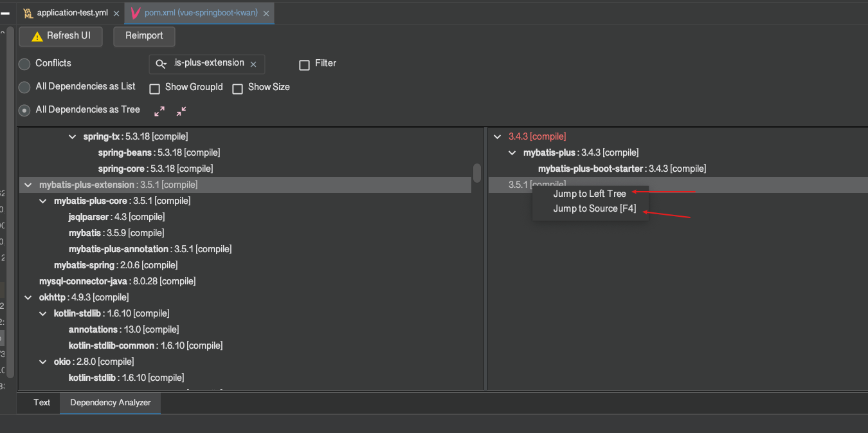The image size is (868, 433).
Task: Collapse the 3.4.3 version node in right panel
Action: [x=497, y=136]
